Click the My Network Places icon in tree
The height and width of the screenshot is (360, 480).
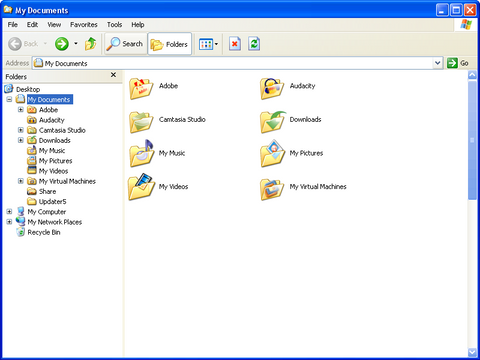click(x=21, y=221)
